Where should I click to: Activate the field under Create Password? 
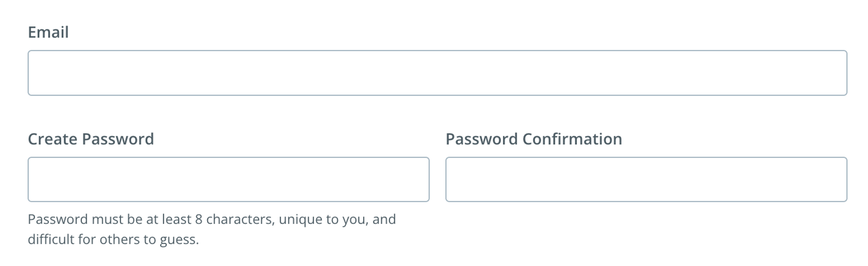point(228,179)
